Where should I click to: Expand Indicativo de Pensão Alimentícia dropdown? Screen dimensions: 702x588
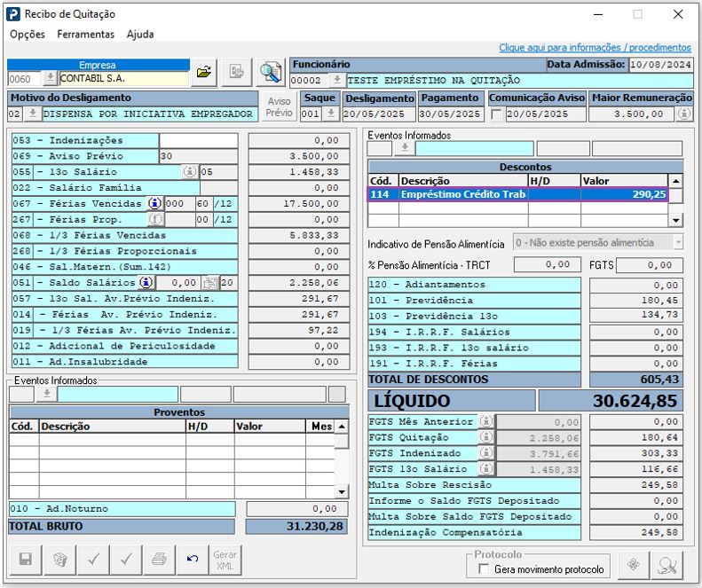[x=678, y=242]
